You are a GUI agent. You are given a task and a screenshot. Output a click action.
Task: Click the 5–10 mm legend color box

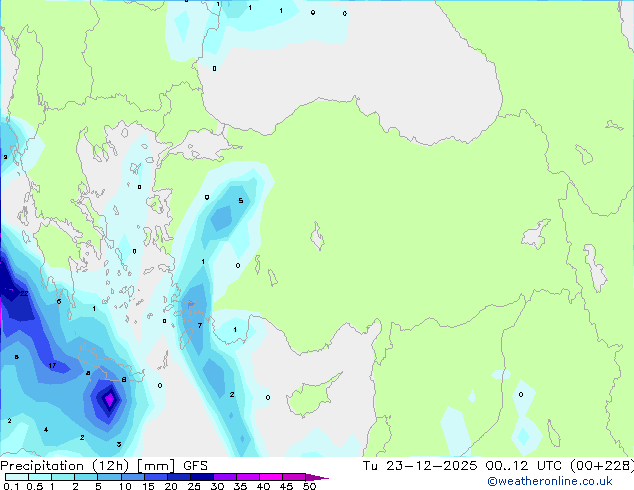(x=109, y=477)
